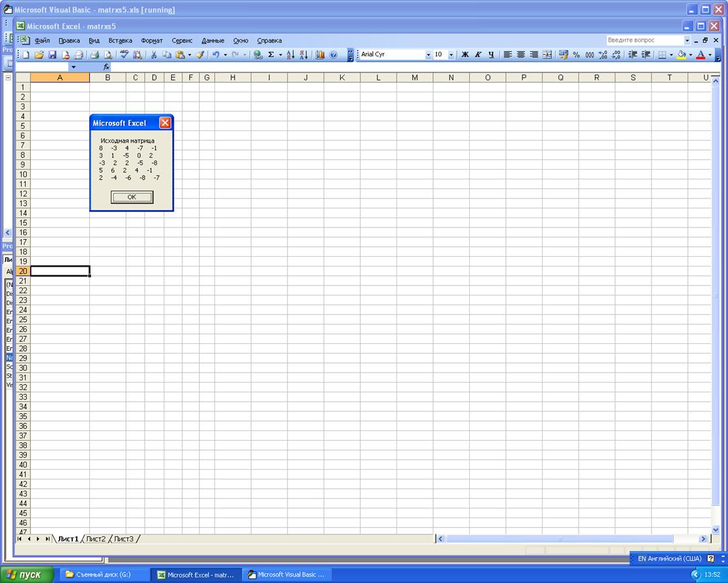
Task: Open print preview
Action: tap(107, 55)
